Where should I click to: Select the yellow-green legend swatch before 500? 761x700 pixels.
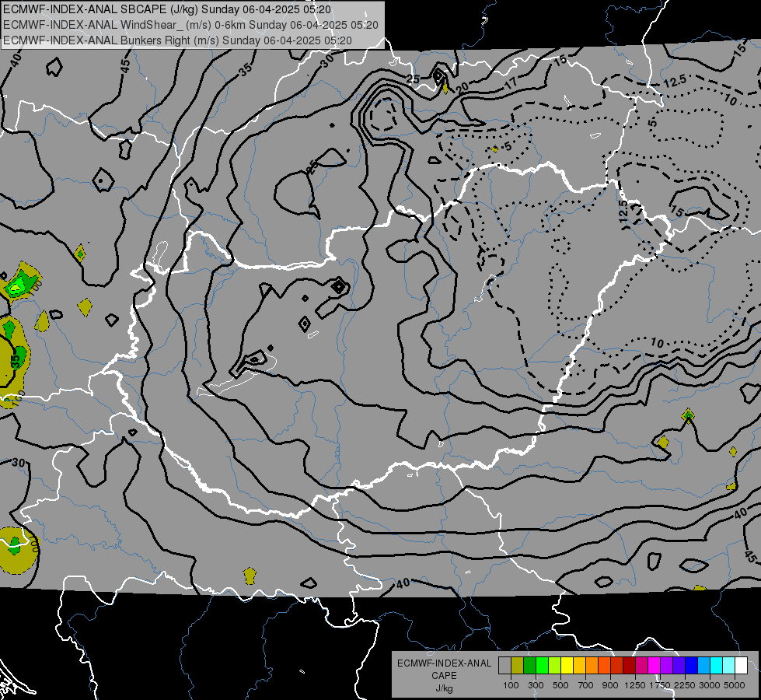coord(555,666)
